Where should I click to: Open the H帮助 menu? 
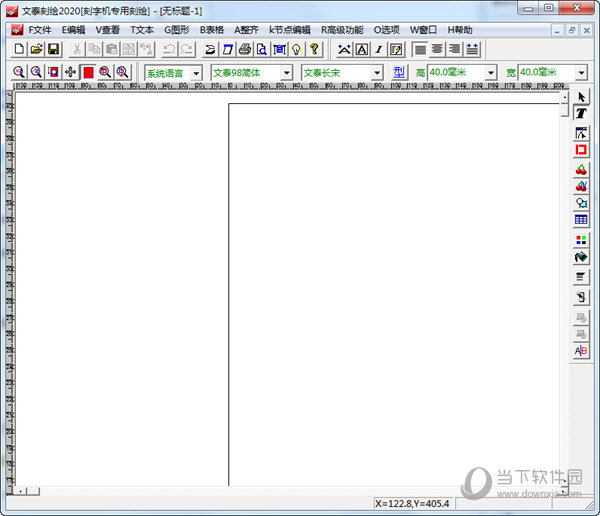click(x=460, y=30)
